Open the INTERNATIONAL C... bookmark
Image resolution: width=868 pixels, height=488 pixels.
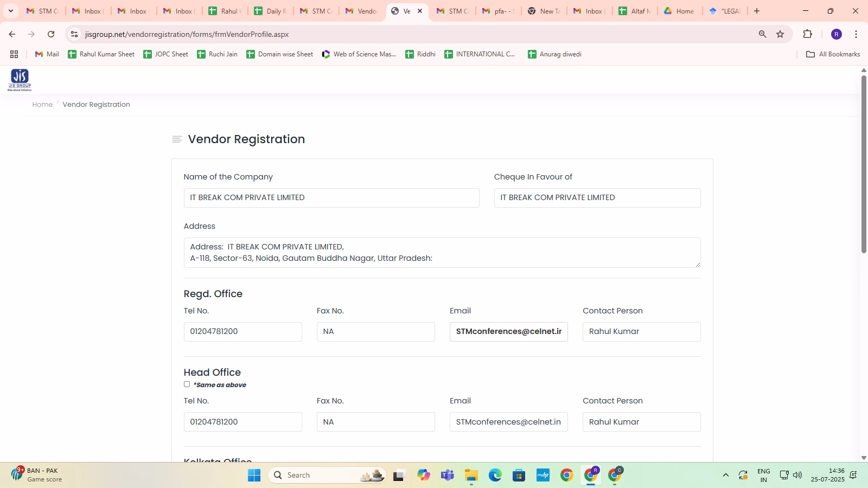[480, 54]
